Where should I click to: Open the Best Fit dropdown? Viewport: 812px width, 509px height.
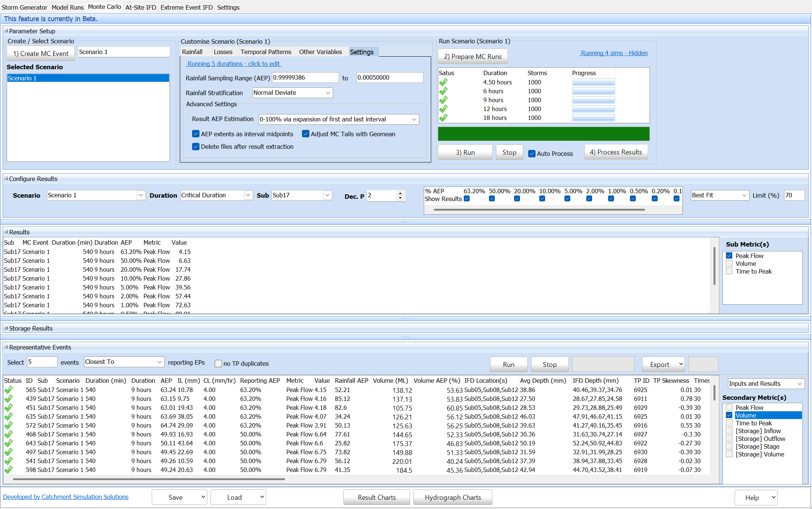[744, 195]
